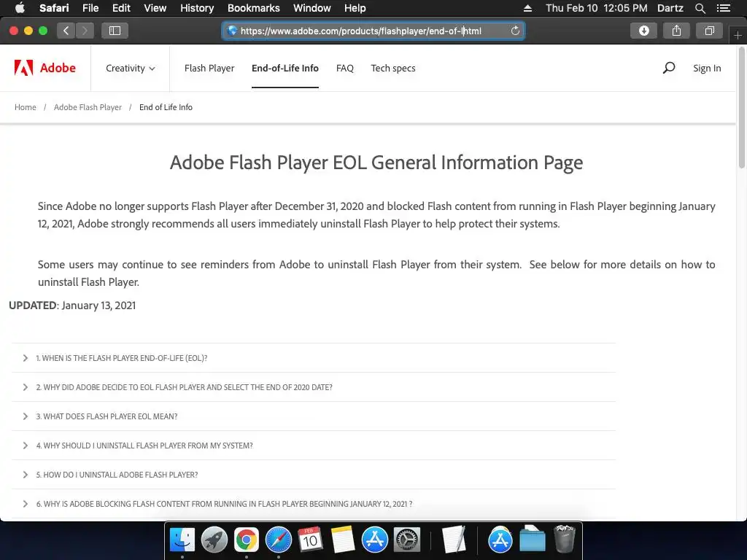Reload the page with the refresh icon
The image size is (747, 560).
(515, 31)
